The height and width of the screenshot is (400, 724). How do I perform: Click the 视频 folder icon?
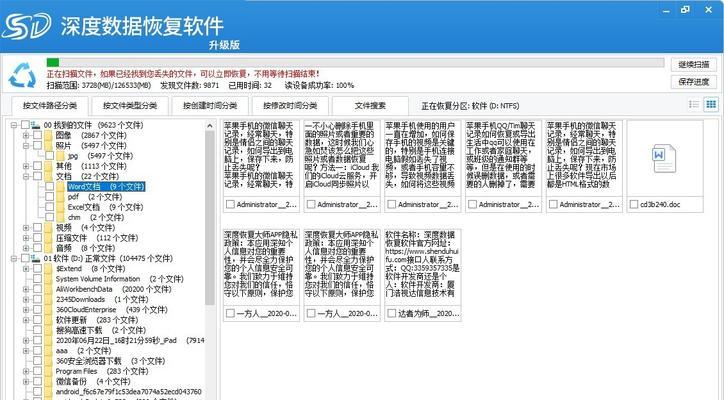[x=48, y=227]
